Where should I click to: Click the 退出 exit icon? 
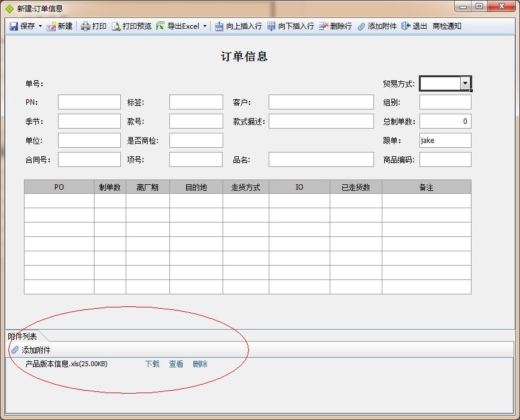pos(406,26)
